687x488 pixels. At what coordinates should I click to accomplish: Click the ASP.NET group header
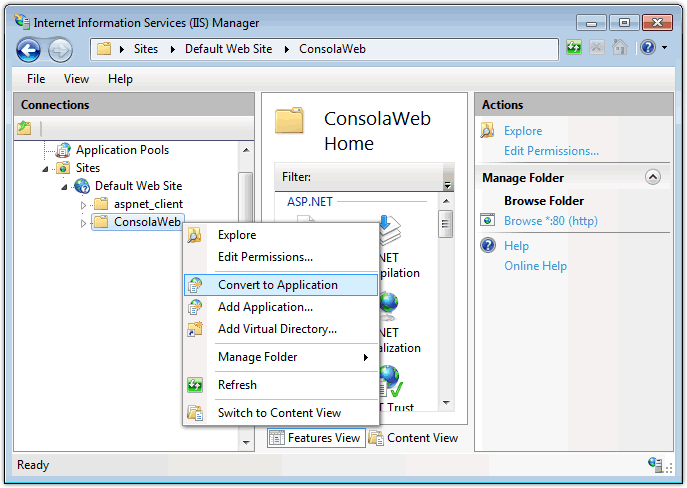tap(309, 202)
